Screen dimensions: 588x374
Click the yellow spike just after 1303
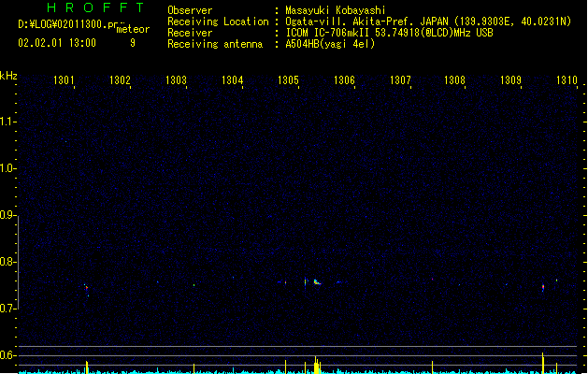click(194, 368)
